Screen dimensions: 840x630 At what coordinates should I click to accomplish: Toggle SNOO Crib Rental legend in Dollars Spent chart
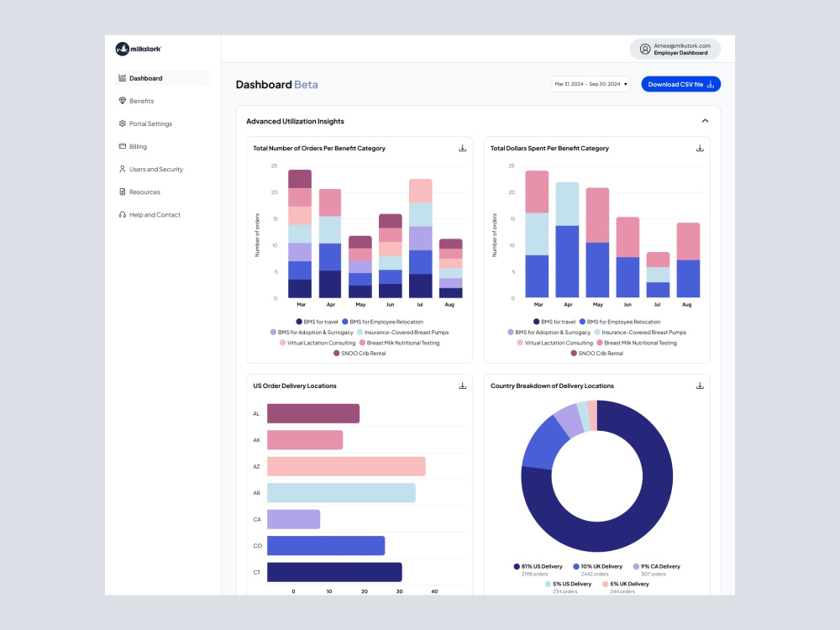(x=596, y=353)
